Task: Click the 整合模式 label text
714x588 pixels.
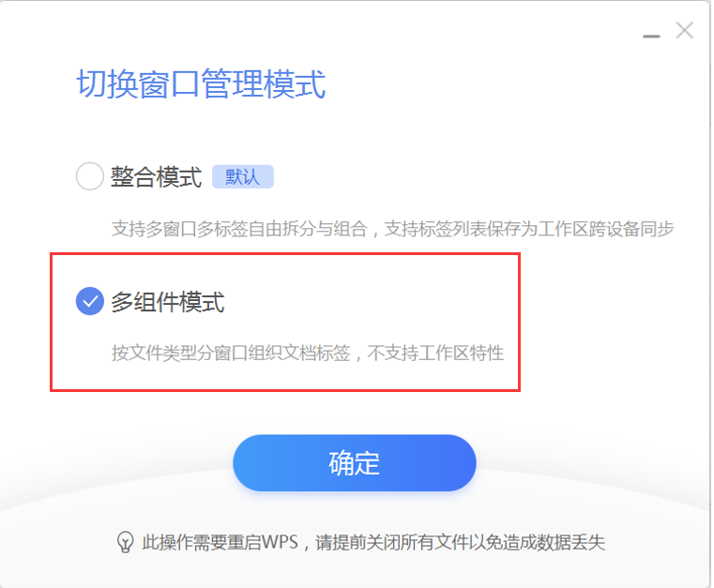Action: 156,176
